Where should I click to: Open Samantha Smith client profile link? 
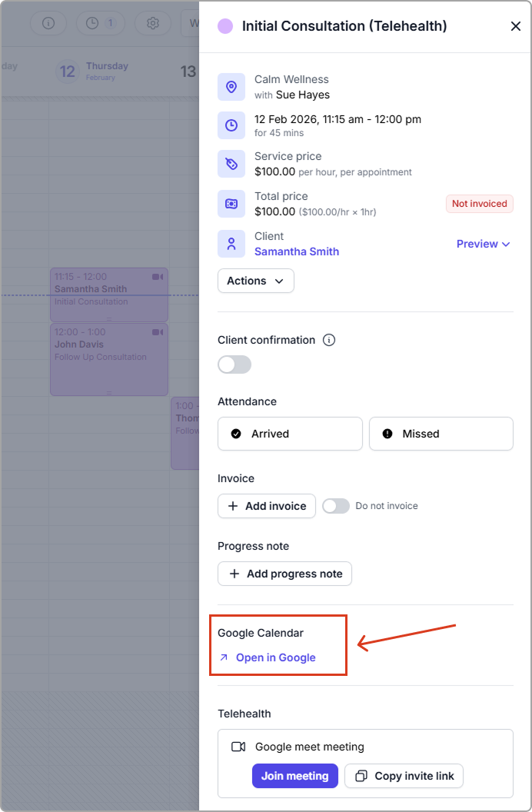pos(297,251)
